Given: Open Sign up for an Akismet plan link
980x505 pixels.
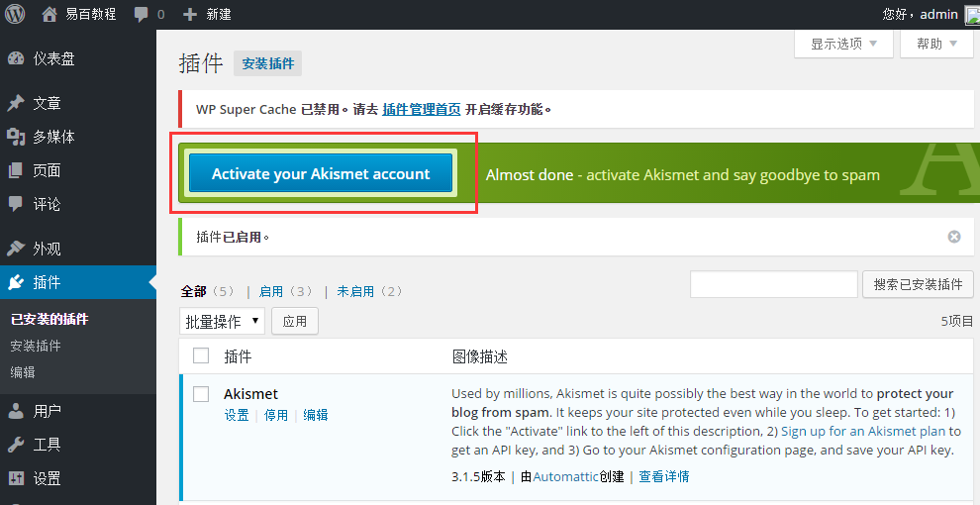Looking at the screenshot, I should tap(863, 432).
